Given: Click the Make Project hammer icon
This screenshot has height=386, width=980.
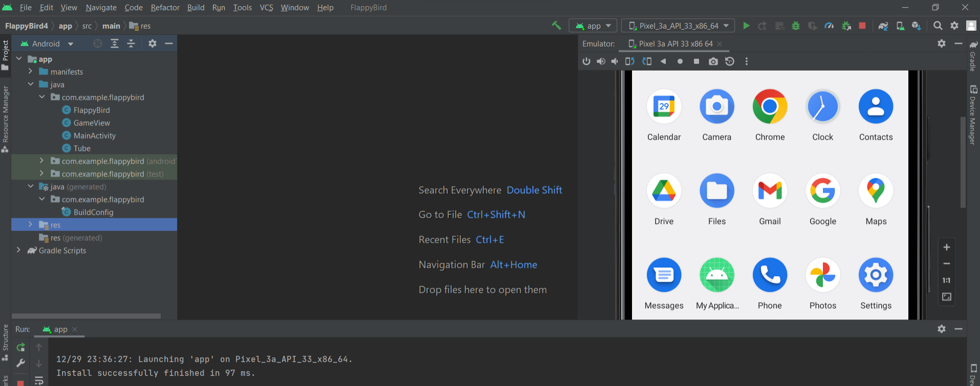Looking at the screenshot, I should (x=556, y=26).
